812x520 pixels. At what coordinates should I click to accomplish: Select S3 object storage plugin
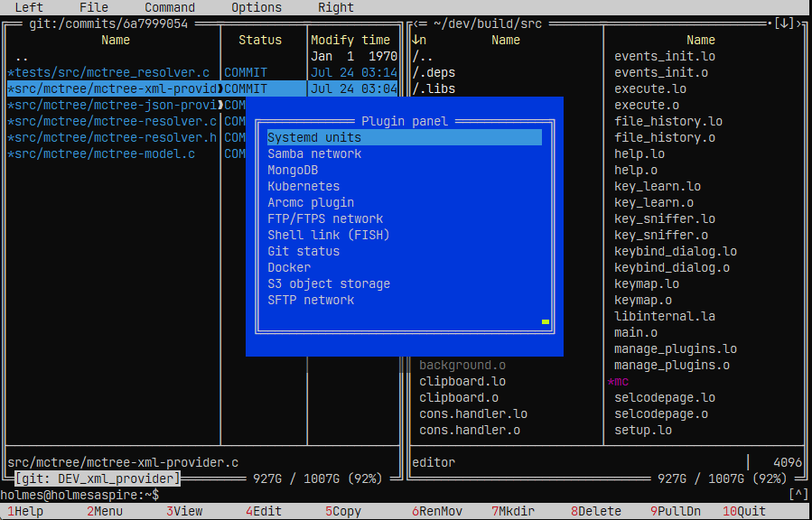405,283
